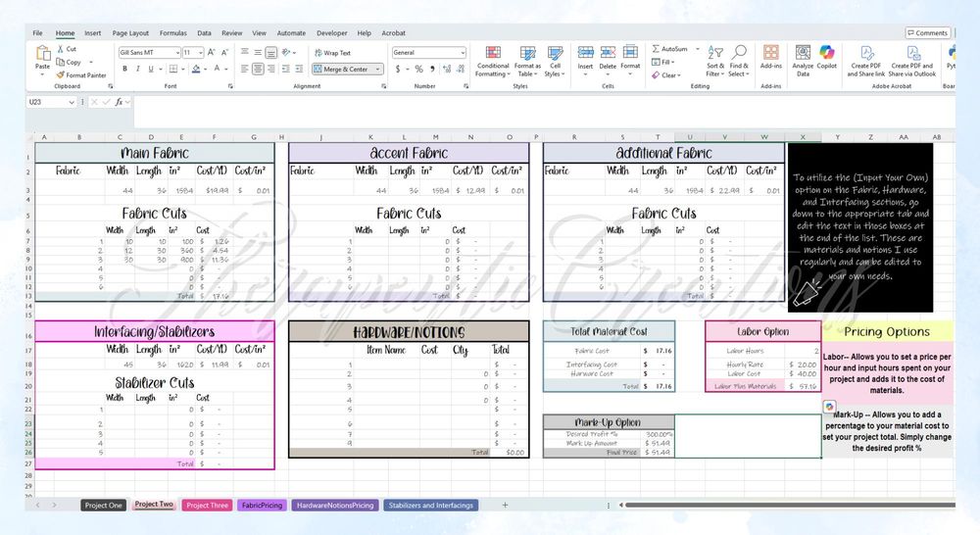Open the Acrobat tab
Screen dimensions: 980x535
point(394,33)
